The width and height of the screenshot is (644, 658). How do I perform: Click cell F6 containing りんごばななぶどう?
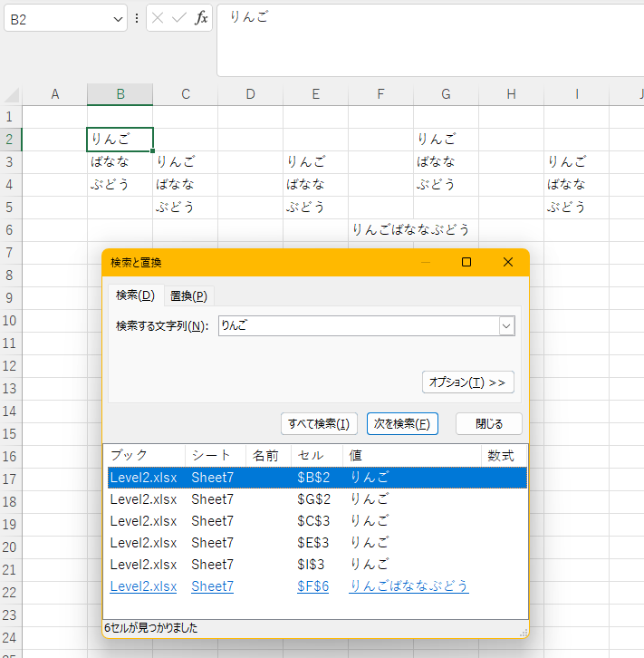[380, 230]
